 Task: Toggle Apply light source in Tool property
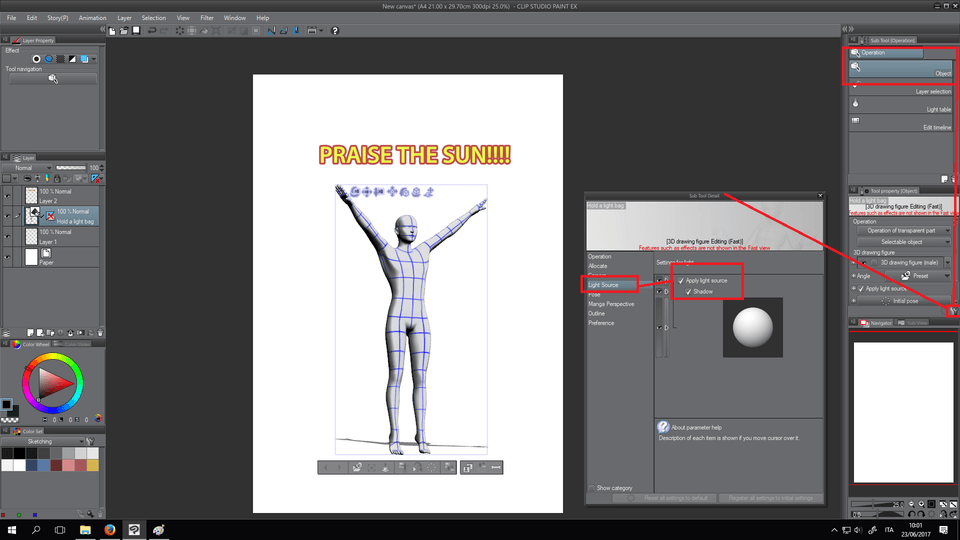(x=861, y=288)
